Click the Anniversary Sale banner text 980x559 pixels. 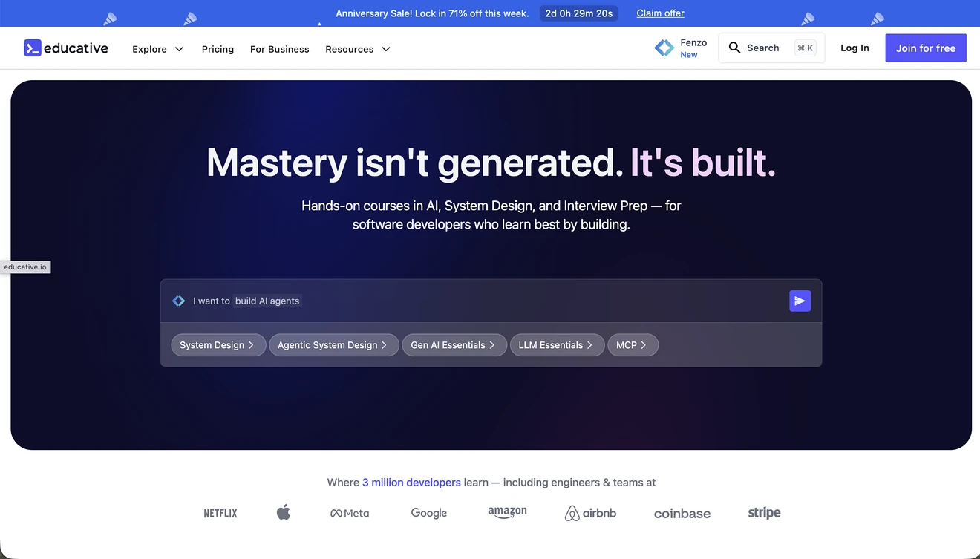click(432, 13)
